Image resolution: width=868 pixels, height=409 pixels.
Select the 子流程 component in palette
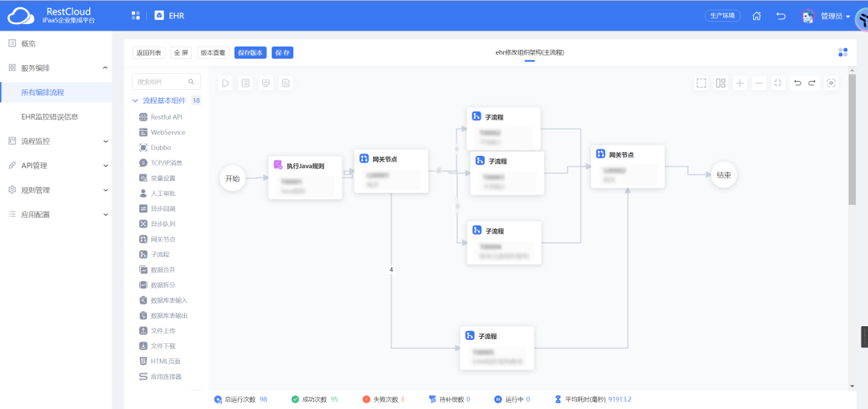click(154, 255)
